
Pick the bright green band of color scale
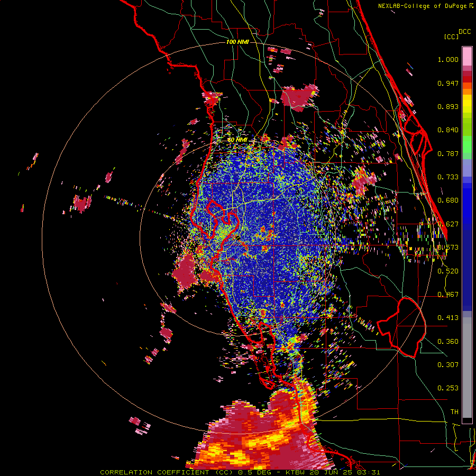pos(467,144)
